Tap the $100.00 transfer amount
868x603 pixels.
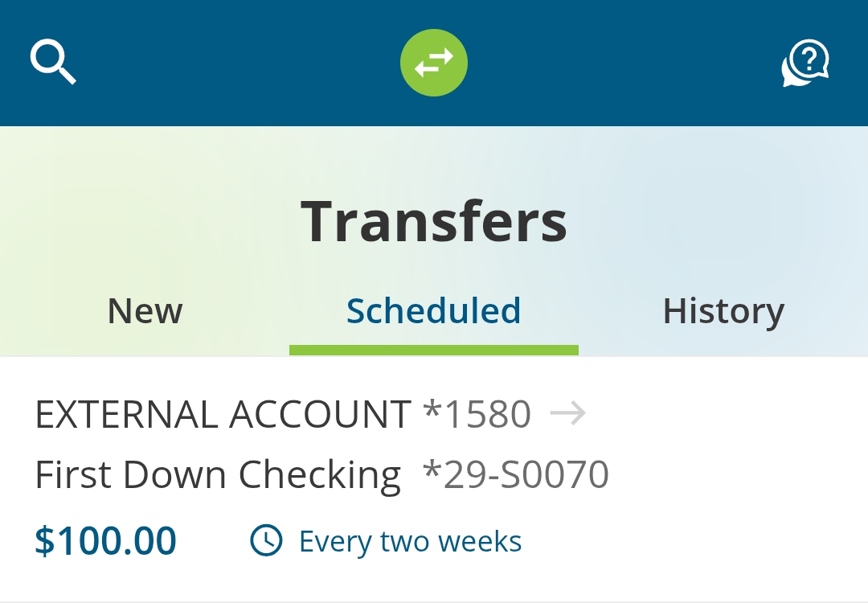(105, 541)
